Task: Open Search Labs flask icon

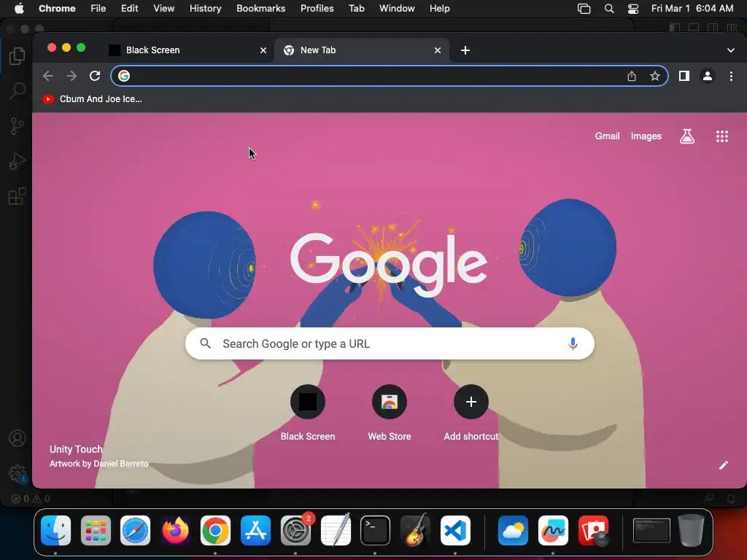Action: (x=687, y=136)
